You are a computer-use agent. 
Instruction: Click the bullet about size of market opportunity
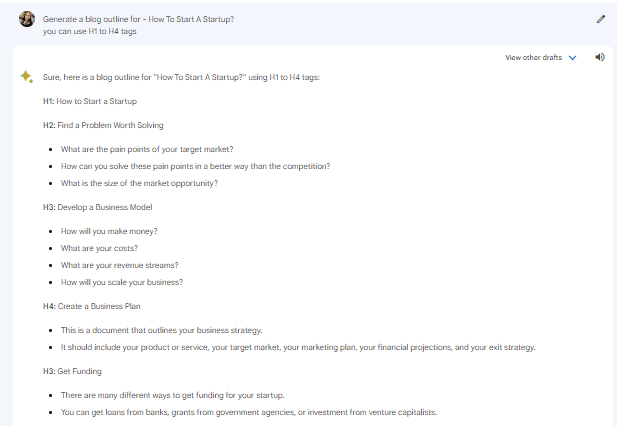click(x=139, y=182)
